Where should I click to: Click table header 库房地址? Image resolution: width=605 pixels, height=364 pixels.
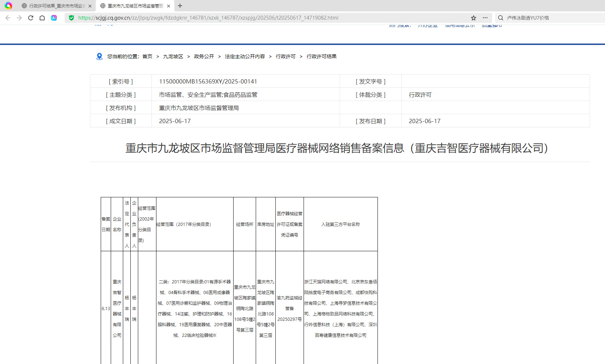(x=266, y=224)
